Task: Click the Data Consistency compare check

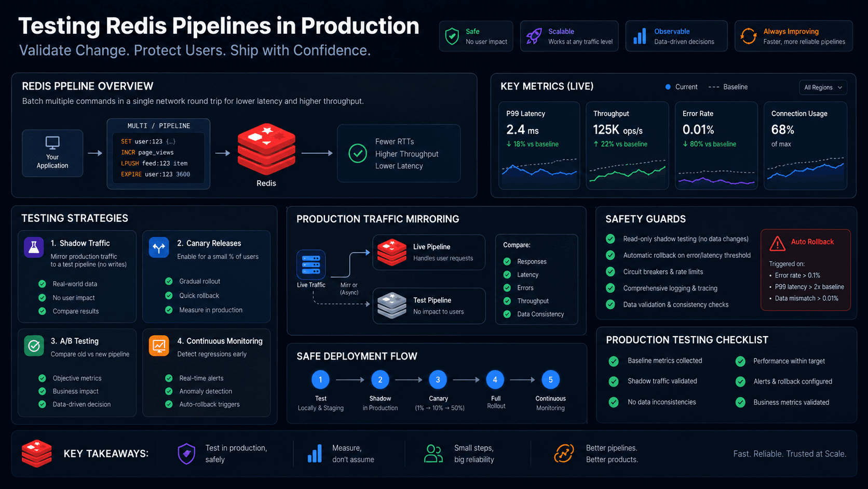Action: pos(507,314)
